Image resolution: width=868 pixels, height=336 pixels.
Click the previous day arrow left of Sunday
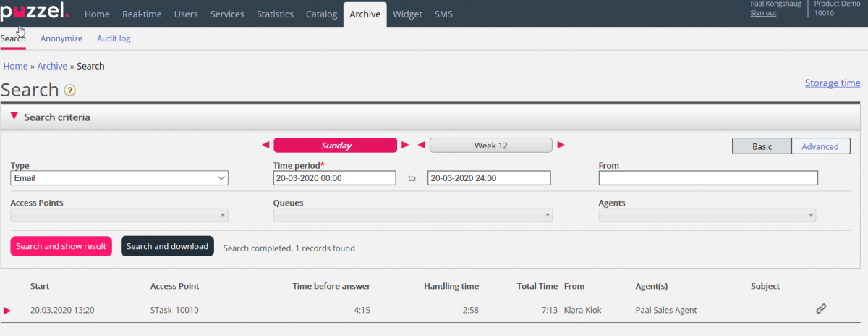coord(265,146)
